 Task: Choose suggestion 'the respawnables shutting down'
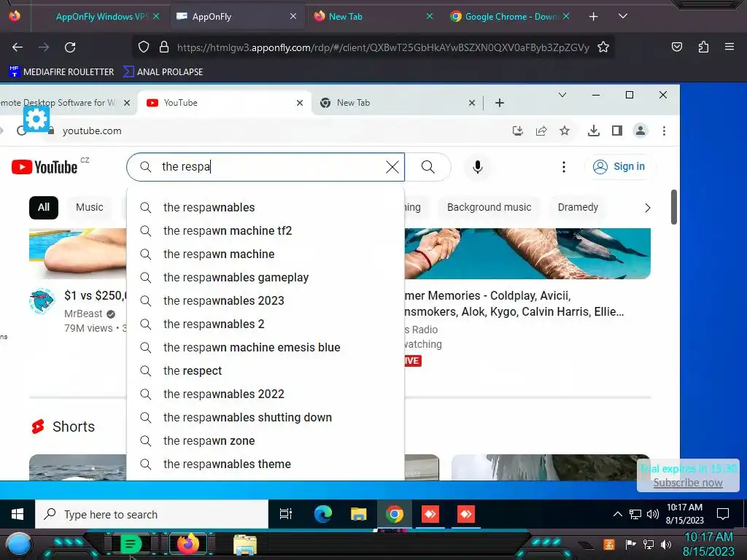click(x=266, y=418)
